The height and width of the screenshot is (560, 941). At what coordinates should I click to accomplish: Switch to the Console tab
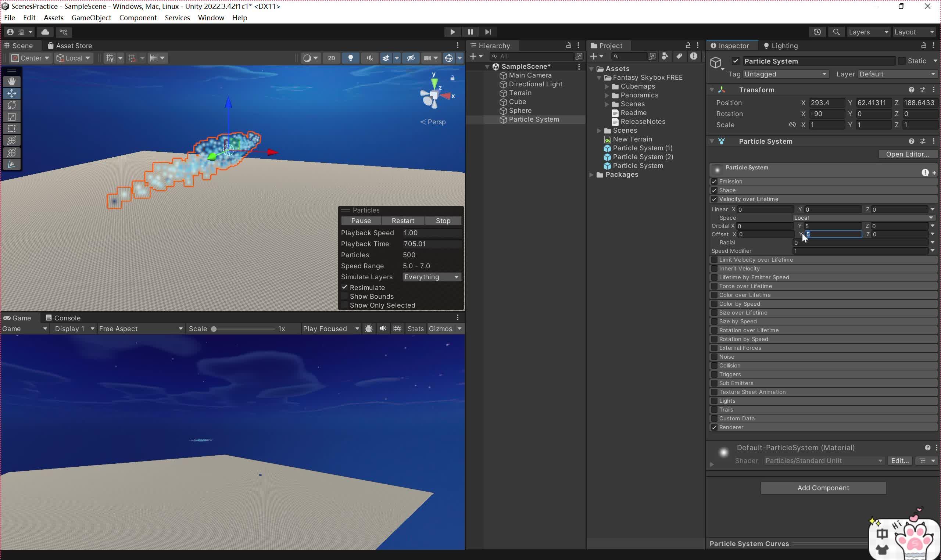[x=63, y=318]
